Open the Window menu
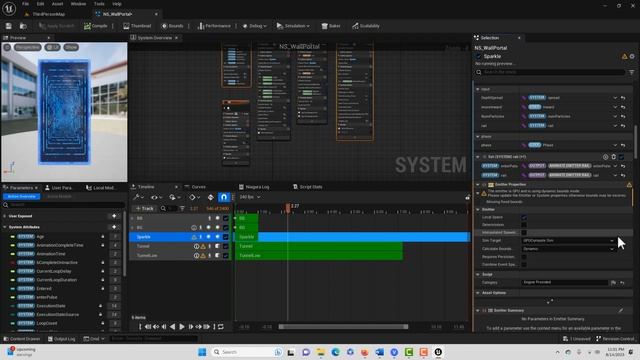 (x=78, y=4)
